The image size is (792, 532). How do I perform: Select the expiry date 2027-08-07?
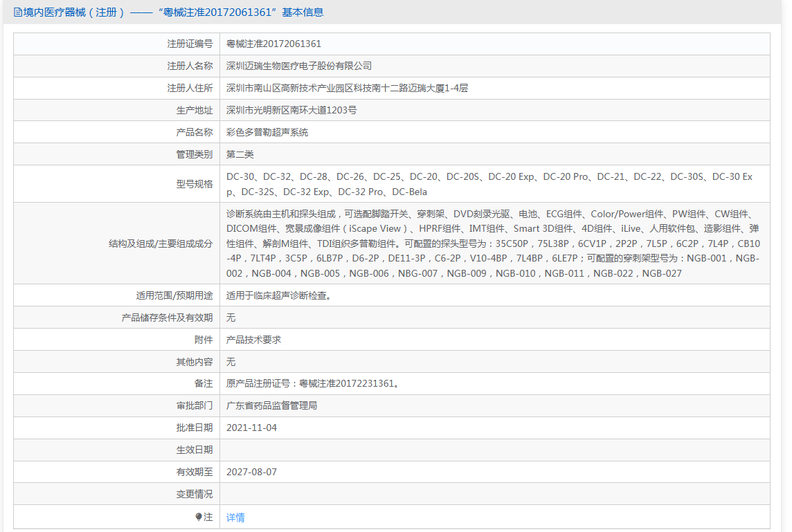click(x=251, y=473)
